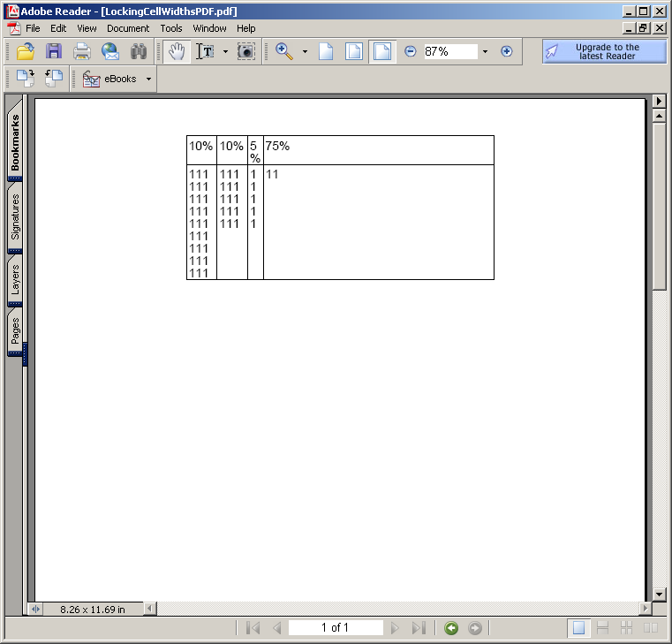Toggle the navigation pane button in status bar
The image size is (672, 644).
(x=35, y=609)
